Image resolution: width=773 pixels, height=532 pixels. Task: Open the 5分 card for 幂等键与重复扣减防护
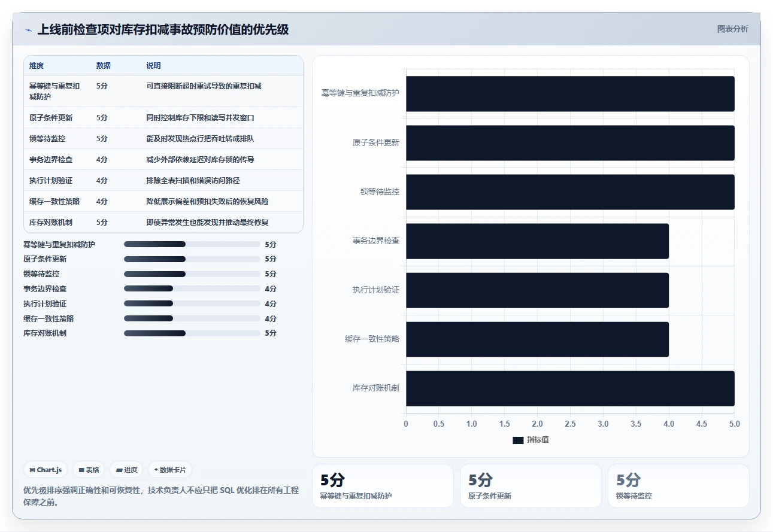click(383, 486)
